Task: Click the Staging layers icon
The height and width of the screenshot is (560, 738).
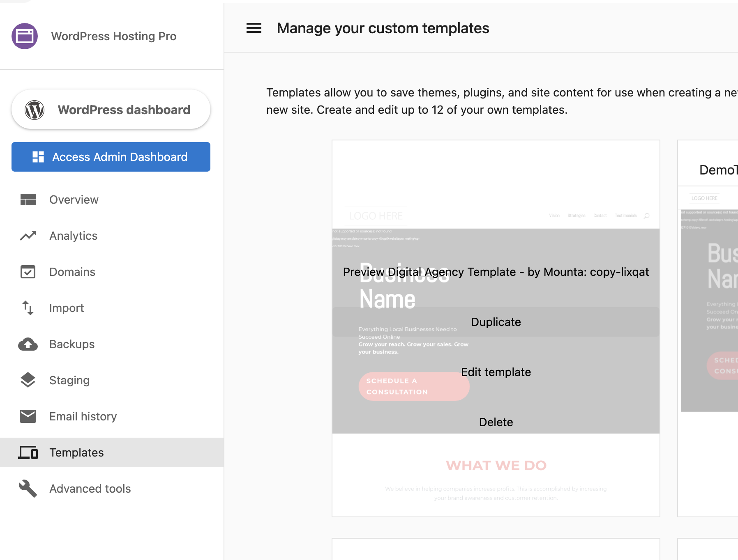Action: [x=28, y=380]
